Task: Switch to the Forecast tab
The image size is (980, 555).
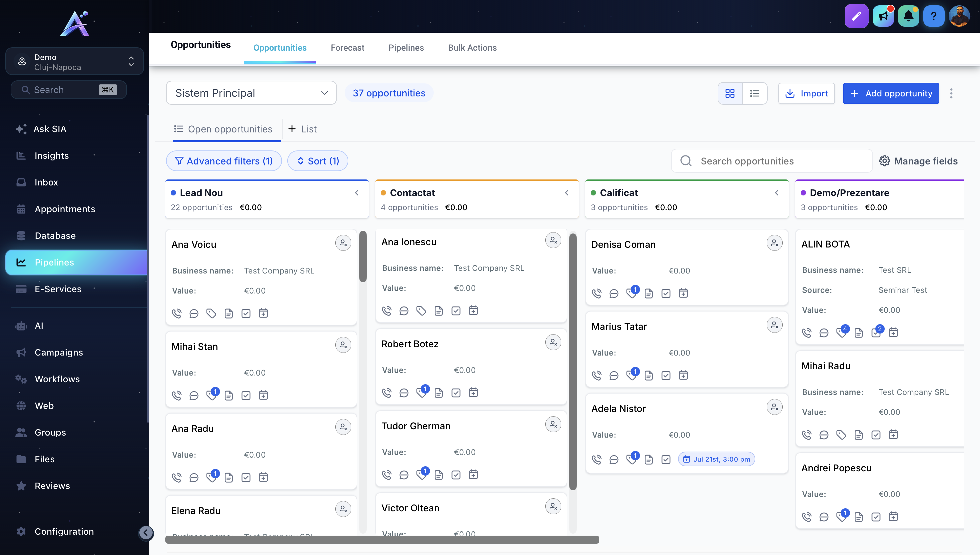Action: click(x=347, y=48)
